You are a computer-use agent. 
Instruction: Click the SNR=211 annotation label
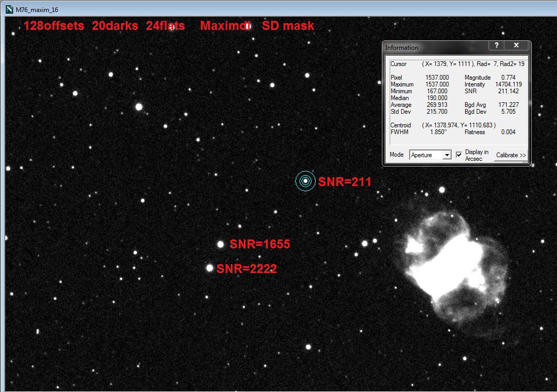[x=344, y=182]
